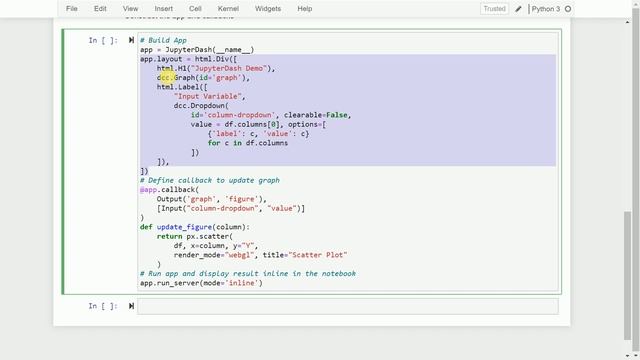
Task: Run the Build App code cell
Action: (x=131, y=40)
